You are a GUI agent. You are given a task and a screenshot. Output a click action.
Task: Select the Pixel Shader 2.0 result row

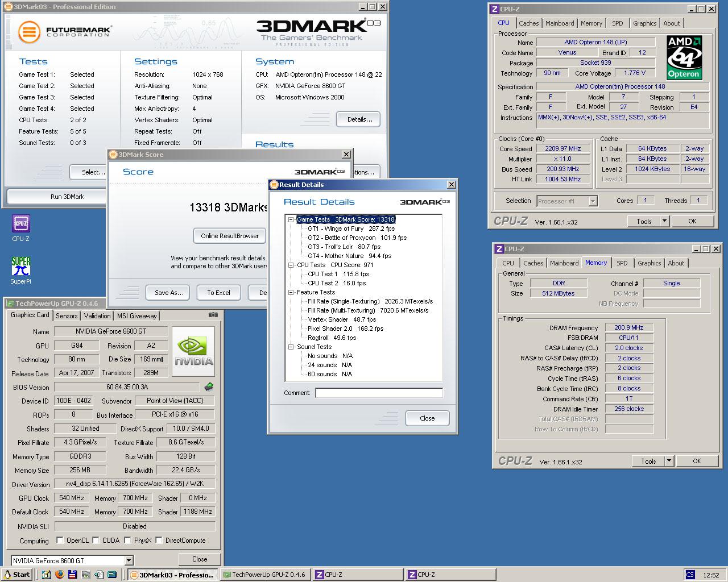(x=345, y=329)
